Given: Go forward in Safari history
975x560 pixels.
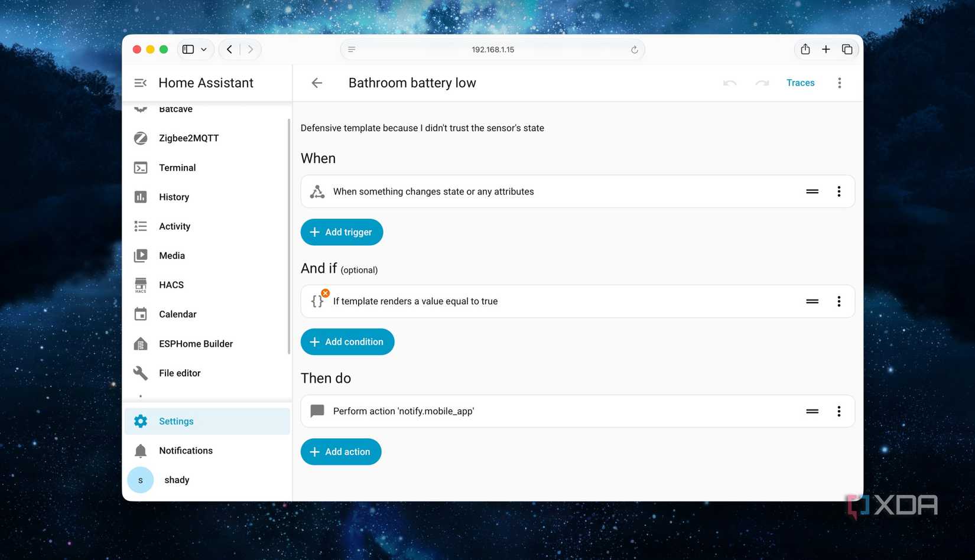Looking at the screenshot, I should [251, 50].
